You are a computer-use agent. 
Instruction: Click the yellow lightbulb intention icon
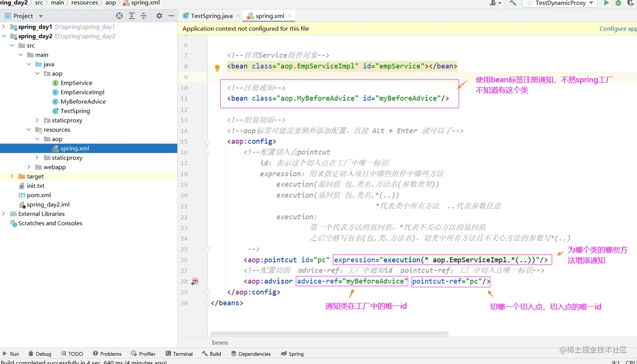(x=217, y=67)
